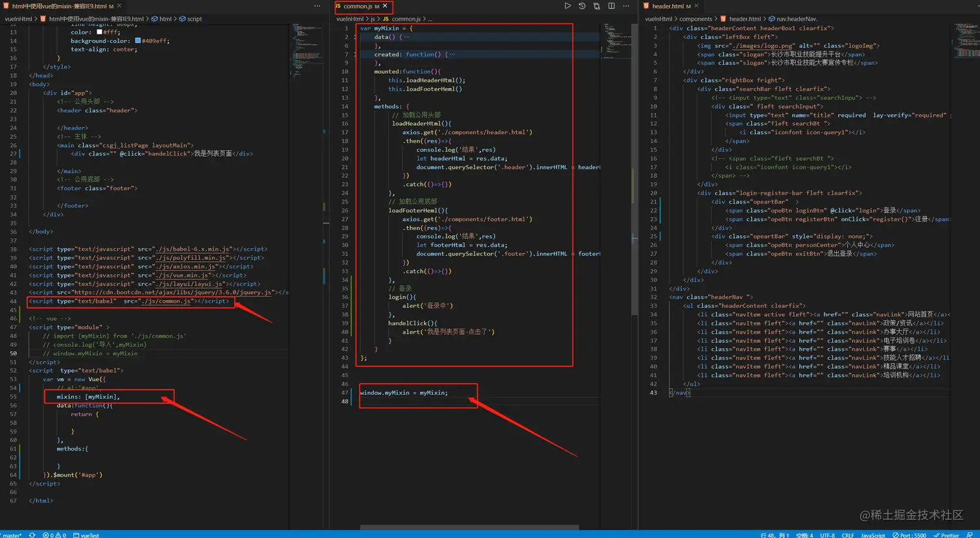Screen dimensions: 980x538
Task: Run the common.js code with the play icon
Action: 568,6
